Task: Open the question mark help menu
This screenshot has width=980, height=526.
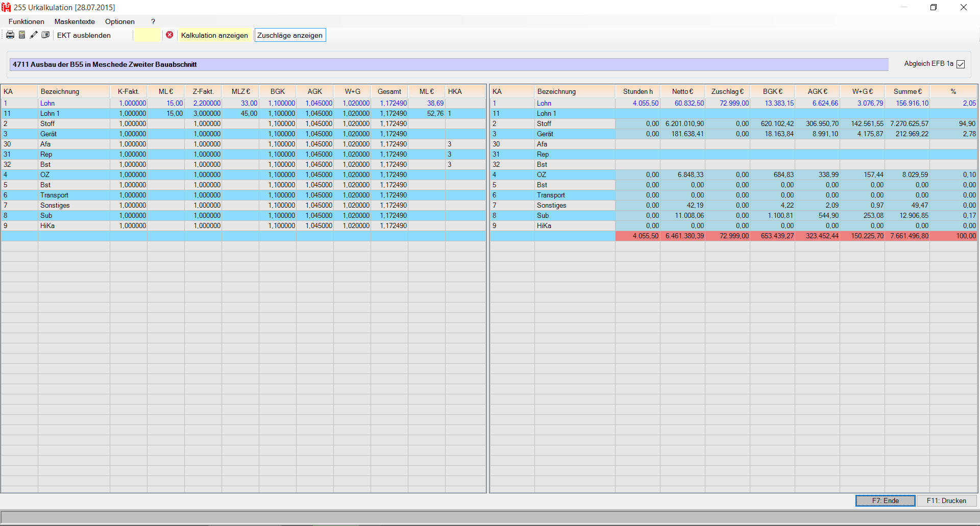Action: [153, 21]
